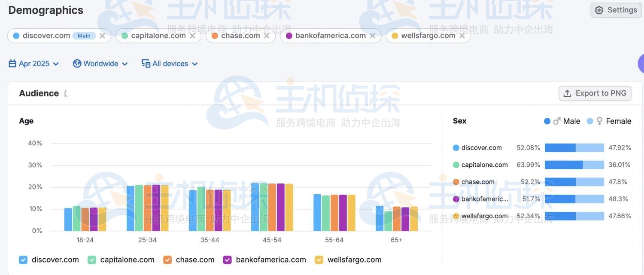Open the Worldwide location dropdown
644x275 pixels.
[100, 63]
